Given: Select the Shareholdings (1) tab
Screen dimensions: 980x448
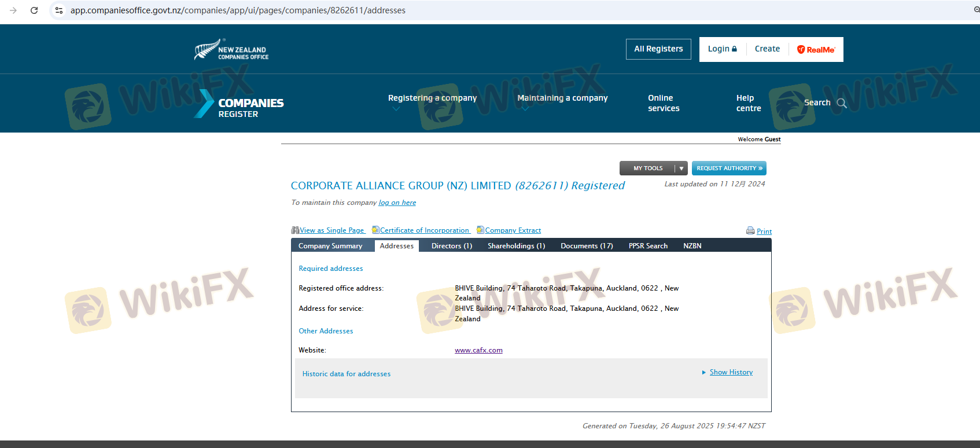Looking at the screenshot, I should coord(516,246).
